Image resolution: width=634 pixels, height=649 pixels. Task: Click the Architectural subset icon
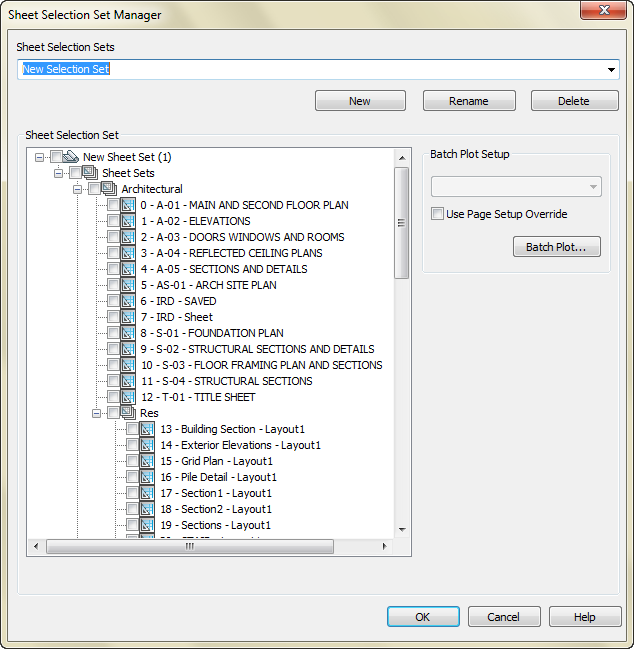click(108, 189)
